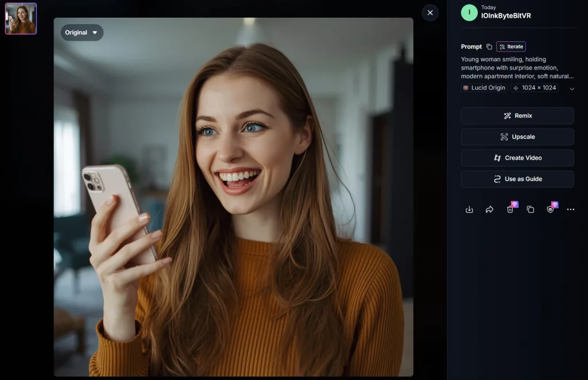Open the three-dots more options menu
Image resolution: width=588 pixels, height=380 pixels.
[570, 210]
